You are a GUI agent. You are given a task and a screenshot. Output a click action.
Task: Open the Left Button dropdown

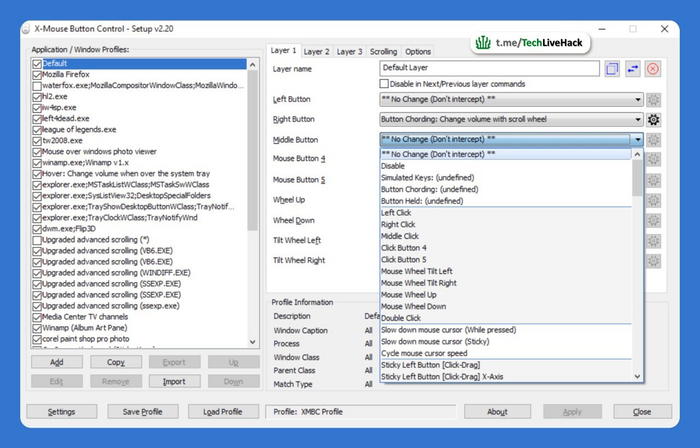coord(511,100)
